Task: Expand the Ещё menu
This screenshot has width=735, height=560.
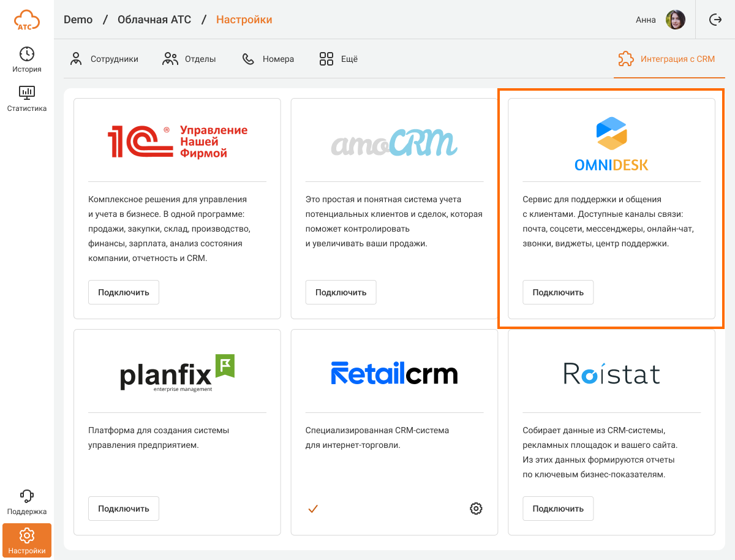Action: click(x=339, y=59)
